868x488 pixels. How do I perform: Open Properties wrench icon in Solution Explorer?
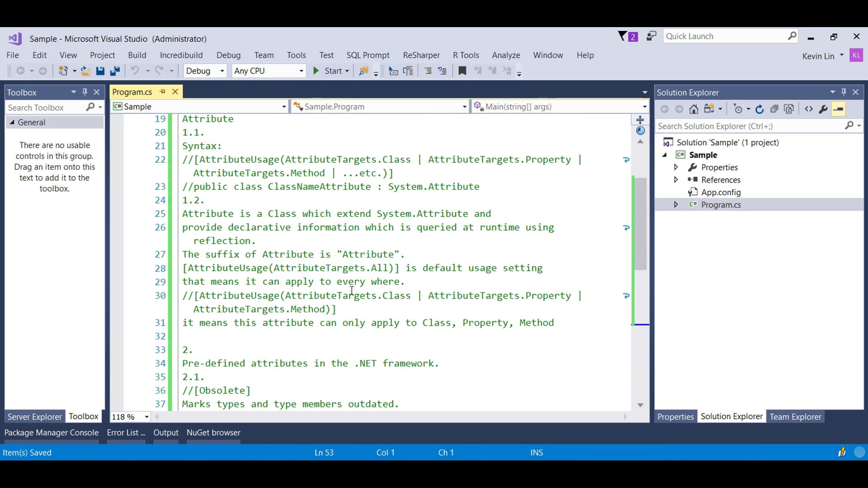coord(823,109)
